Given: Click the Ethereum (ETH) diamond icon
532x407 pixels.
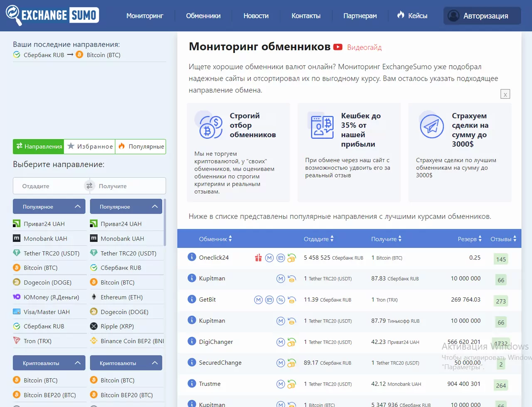Looking at the screenshot, I should point(94,297).
